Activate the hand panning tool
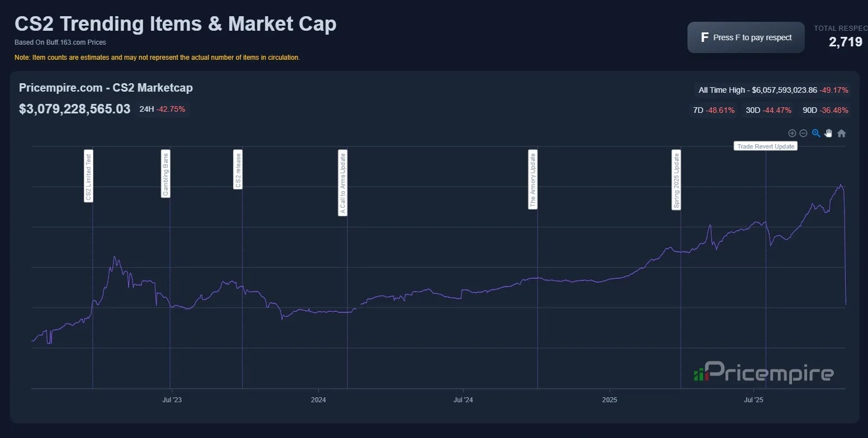The width and height of the screenshot is (868, 438). [x=828, y=133]
